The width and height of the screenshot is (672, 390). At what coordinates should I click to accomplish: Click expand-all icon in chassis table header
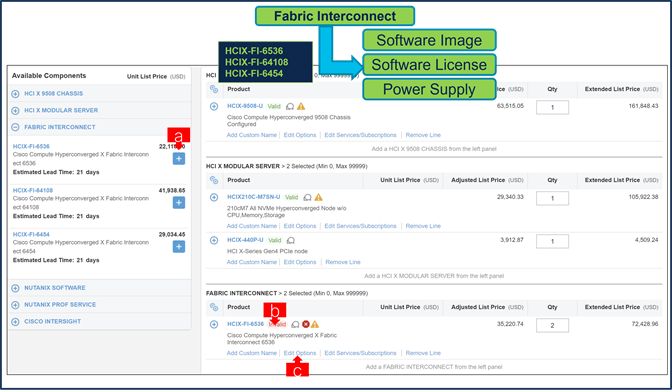214,89
